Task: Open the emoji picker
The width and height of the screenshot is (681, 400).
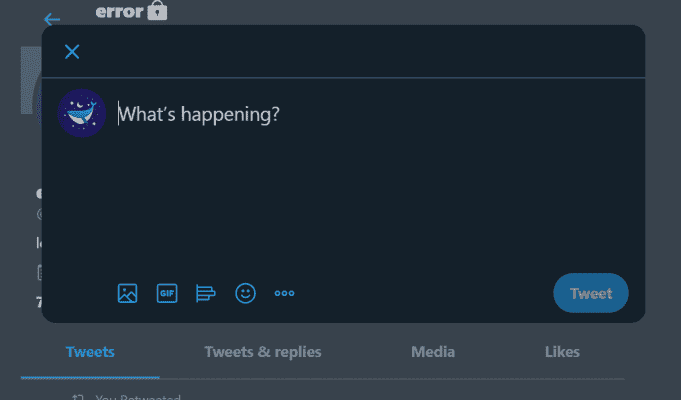Action: coord(245,294)
